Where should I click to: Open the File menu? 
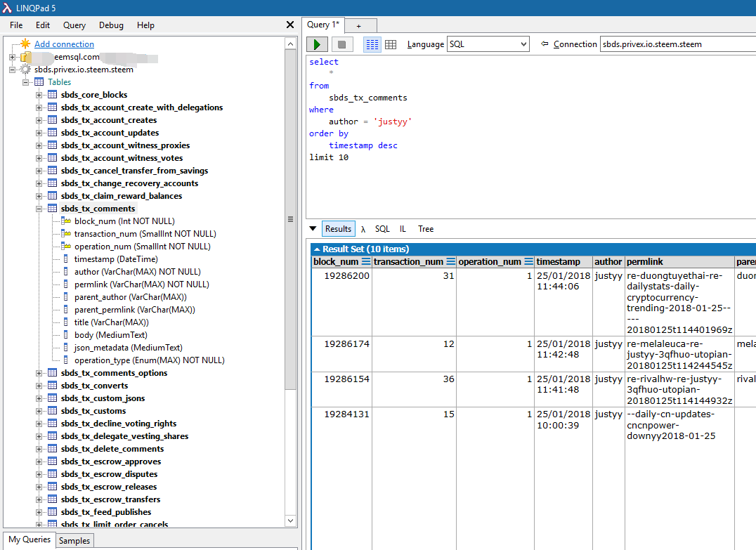(x=16, y=25)
